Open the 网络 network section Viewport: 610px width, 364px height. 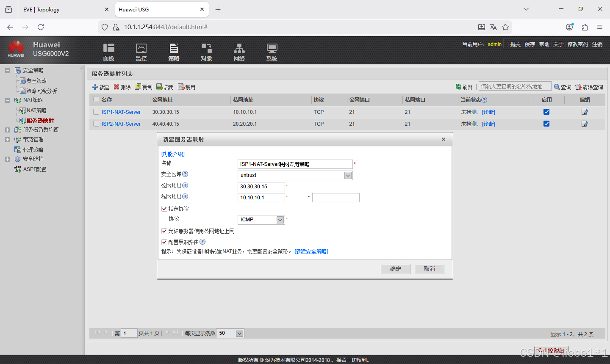[239, 51]
